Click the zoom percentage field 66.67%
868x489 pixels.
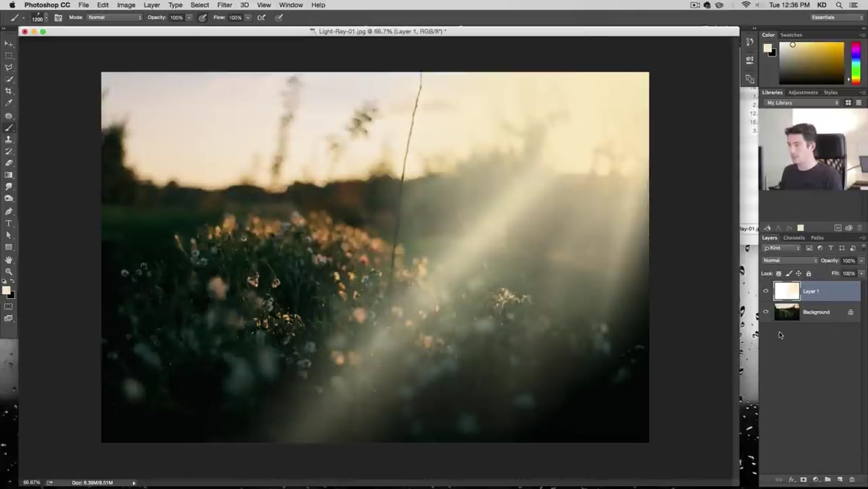tap(32, 482)
